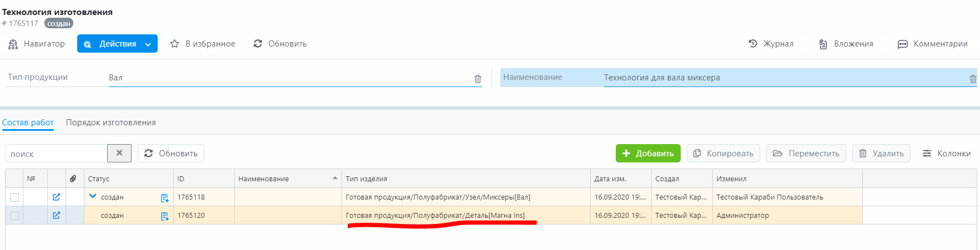Viewport: 980px width, 250px height.
Task: Add the item to В избранное
Action: pyautogui.click(x=203, y=44)
